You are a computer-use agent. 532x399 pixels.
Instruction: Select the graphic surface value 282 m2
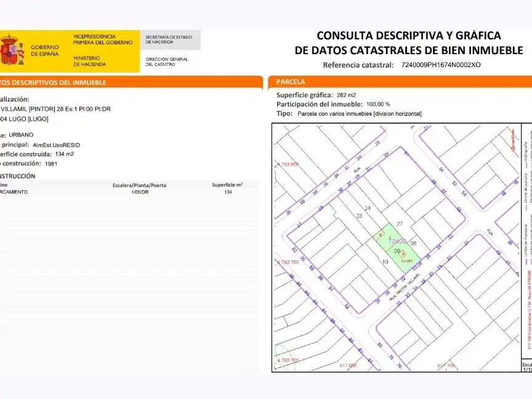pos(346,95)
